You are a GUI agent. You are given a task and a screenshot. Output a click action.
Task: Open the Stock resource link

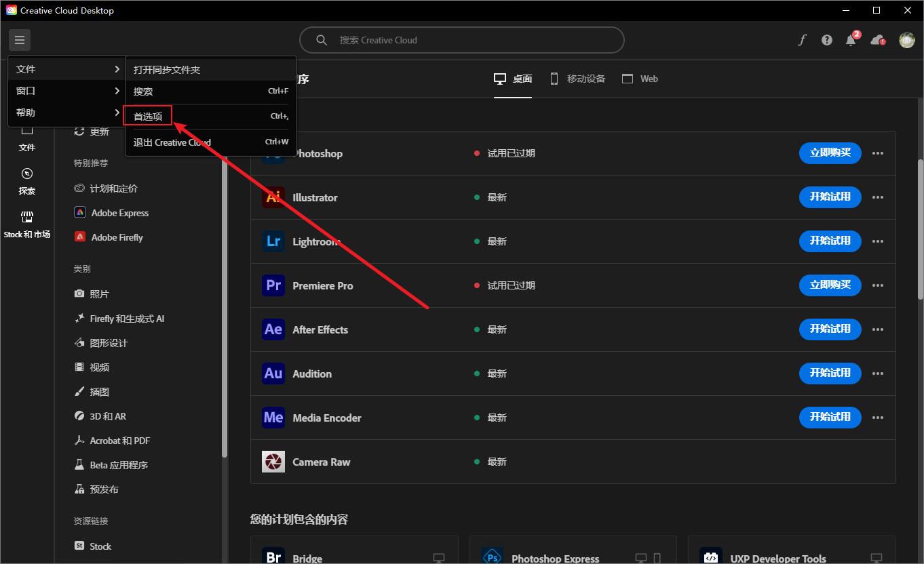click(92, 546)
